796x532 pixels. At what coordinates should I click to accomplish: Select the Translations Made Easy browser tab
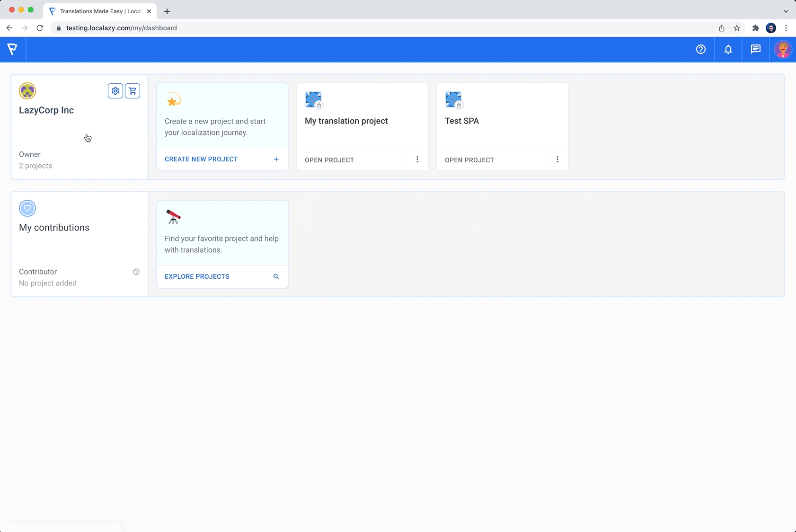[99, 11]
